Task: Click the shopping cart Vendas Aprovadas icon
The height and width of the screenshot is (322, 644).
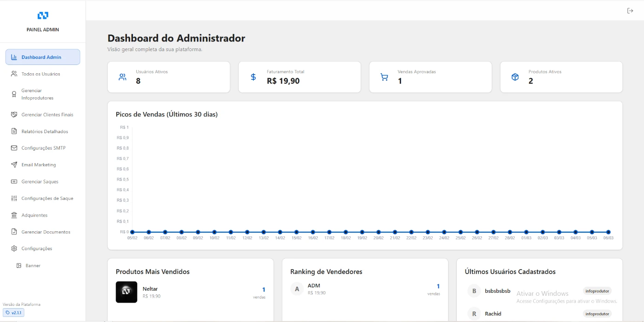Action: 384,77
